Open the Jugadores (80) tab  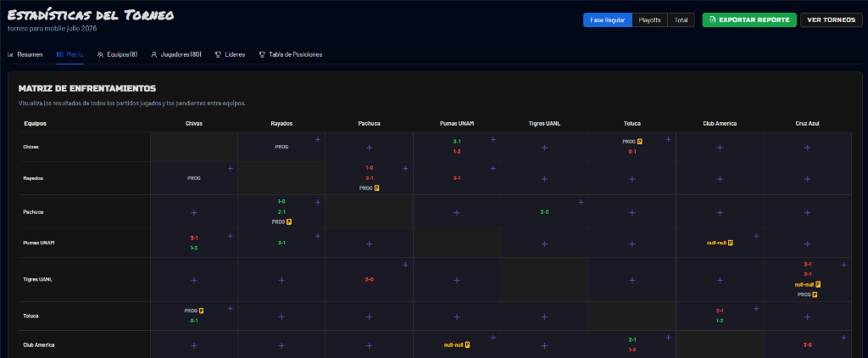[x=176, y=55]
